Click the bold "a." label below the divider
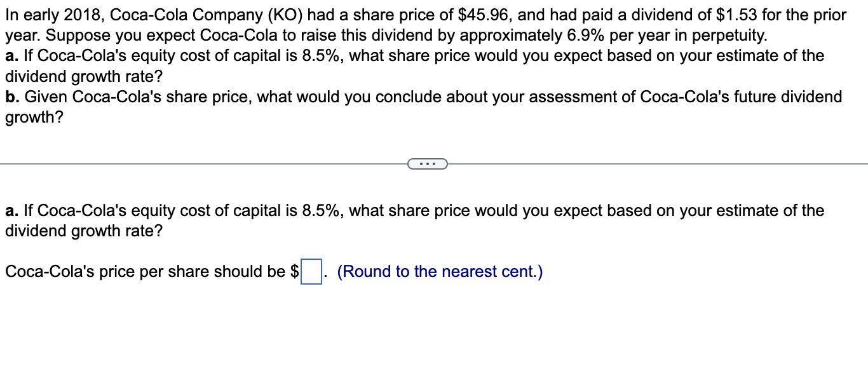The height and width of the screenshot is (371, 868). pos(11,211)
